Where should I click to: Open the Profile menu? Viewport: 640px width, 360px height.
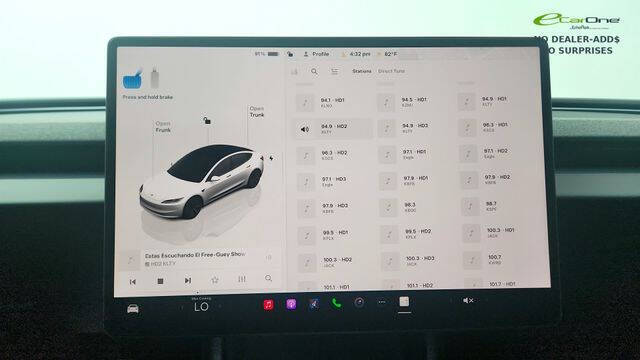point(316,54)
